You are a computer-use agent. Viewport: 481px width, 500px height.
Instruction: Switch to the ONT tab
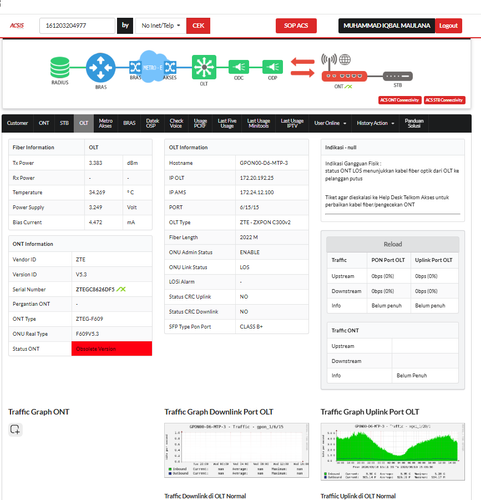pyautogui.click(x=44, y=123)
